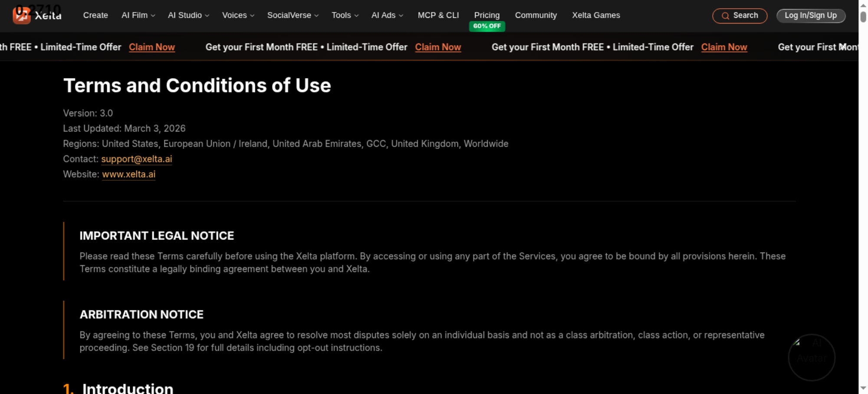Screen dimensions: 868x394
Task: Open the MCP & CLI page
Action: click(438, 15)
